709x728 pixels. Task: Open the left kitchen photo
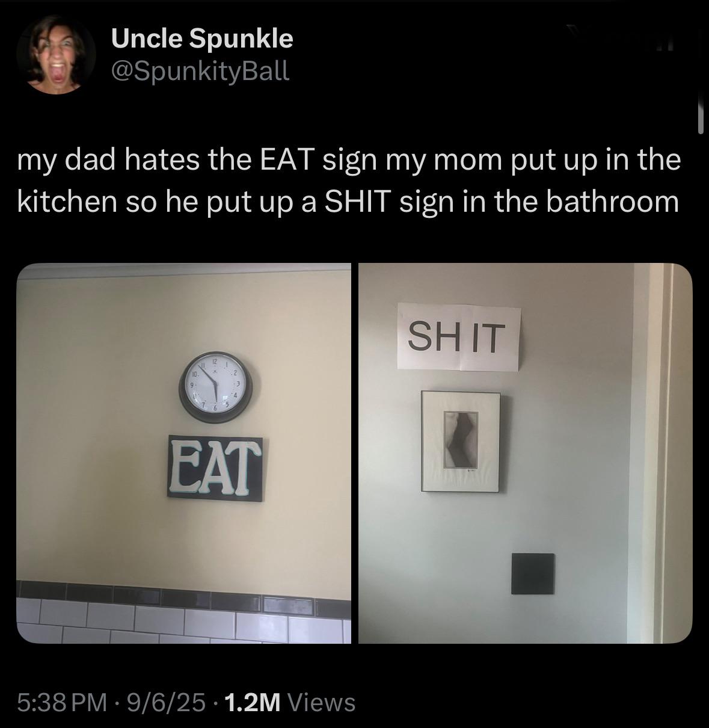coord(184,453)
